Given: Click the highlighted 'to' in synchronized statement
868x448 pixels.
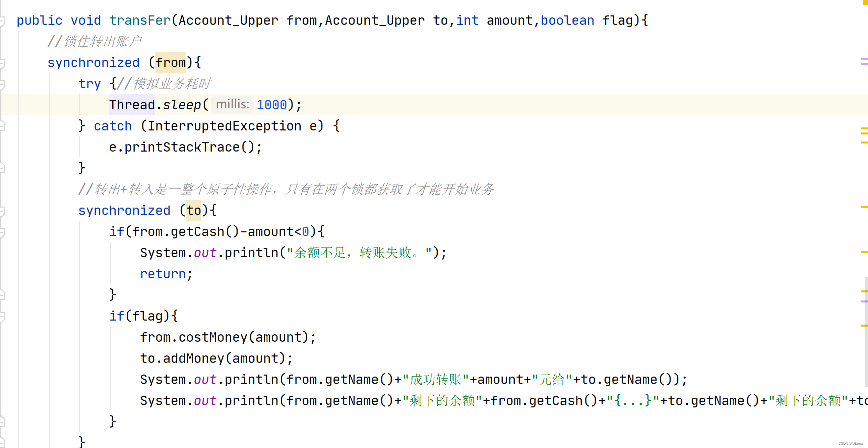Looking at the screenshot, I should [x=194, y=211].
